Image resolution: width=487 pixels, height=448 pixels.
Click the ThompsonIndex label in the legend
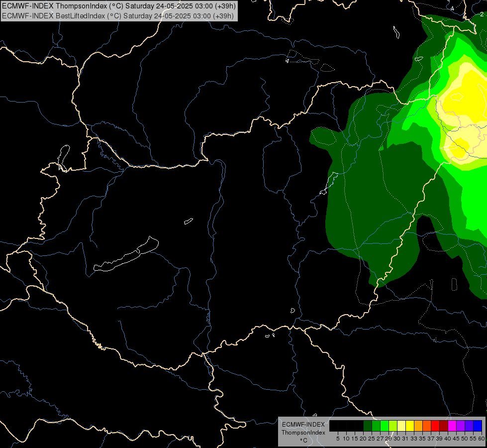tap(303, 433)
